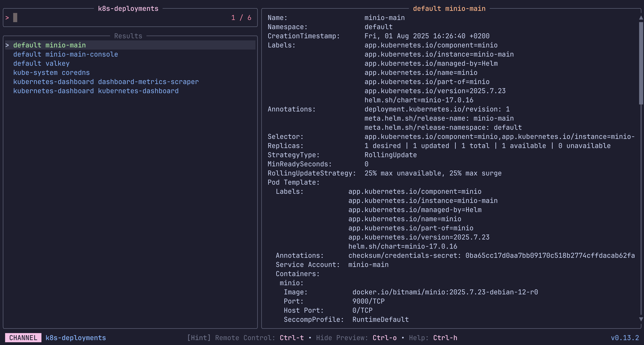Click the meta.helm.sh/release-namespace annotation

coord(443,128)
